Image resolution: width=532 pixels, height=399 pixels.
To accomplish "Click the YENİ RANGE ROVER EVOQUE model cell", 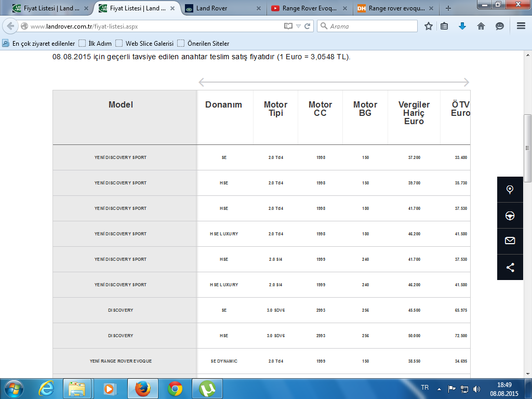I will click(121, 361).
